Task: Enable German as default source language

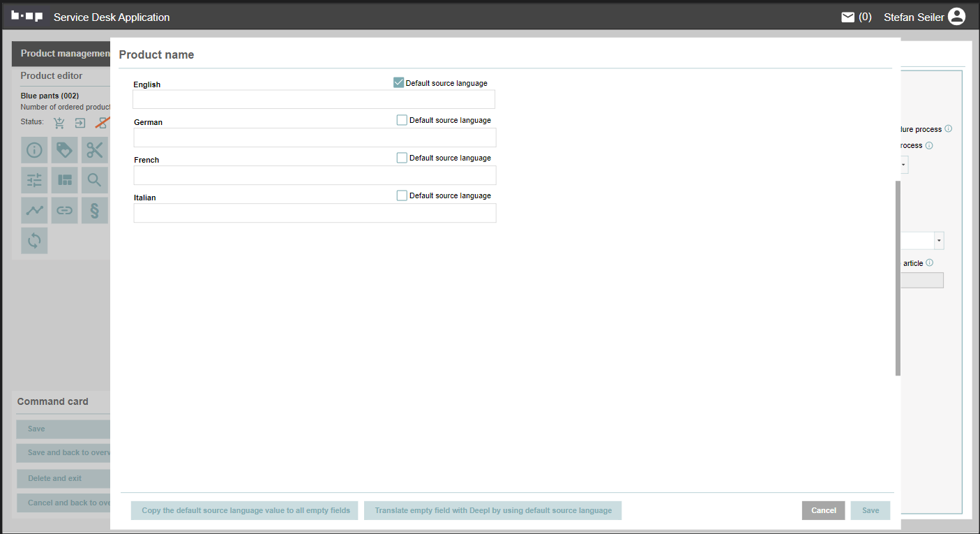Action: (x=402, y=120)
